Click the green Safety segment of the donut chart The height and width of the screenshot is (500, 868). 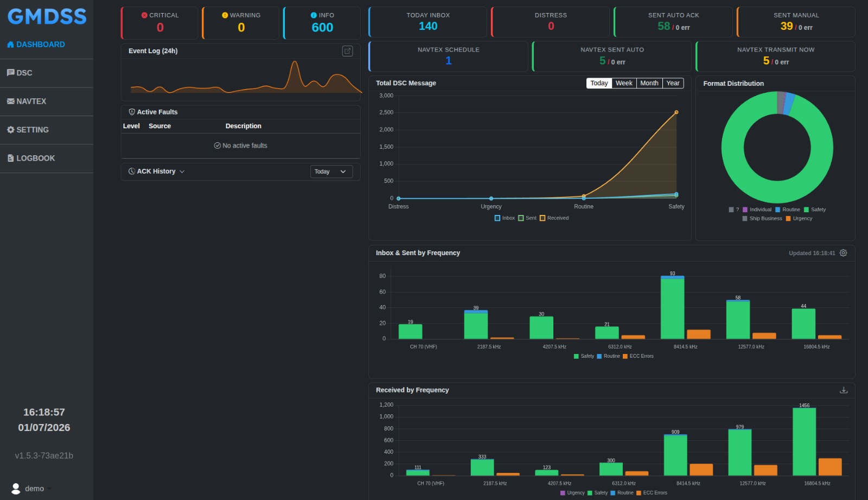(x=777, y=192)
